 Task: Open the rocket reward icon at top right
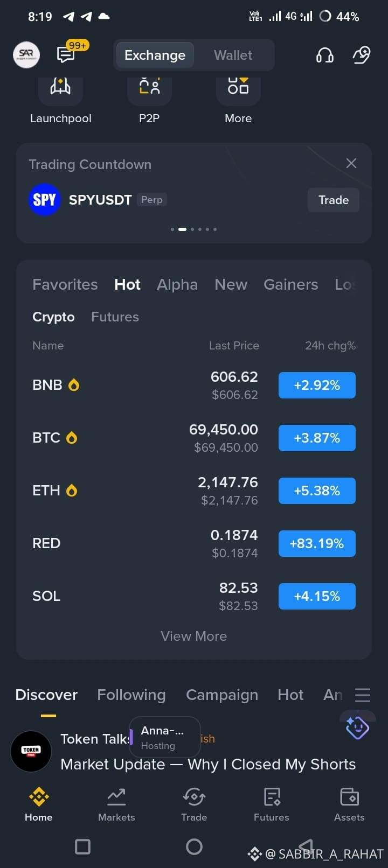(x=362, y=55)
